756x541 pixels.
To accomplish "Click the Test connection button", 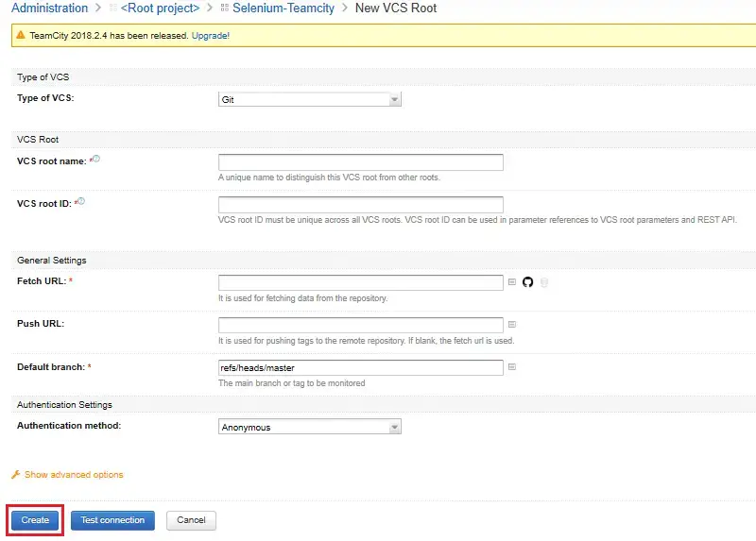I will pos(112,520).
